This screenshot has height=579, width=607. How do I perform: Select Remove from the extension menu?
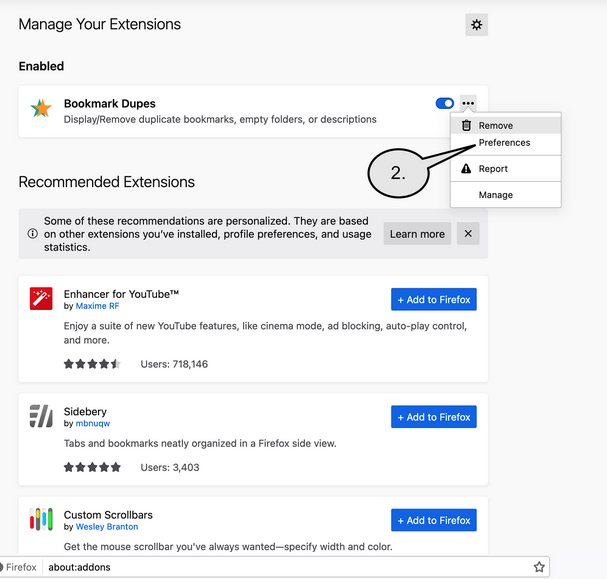[x=506, y=125]
